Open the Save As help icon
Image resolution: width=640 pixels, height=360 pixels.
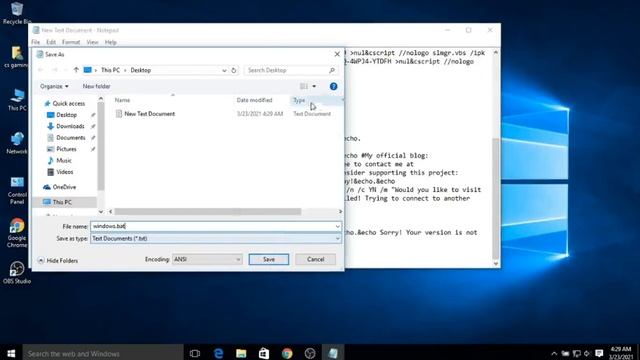coord(333,86)
